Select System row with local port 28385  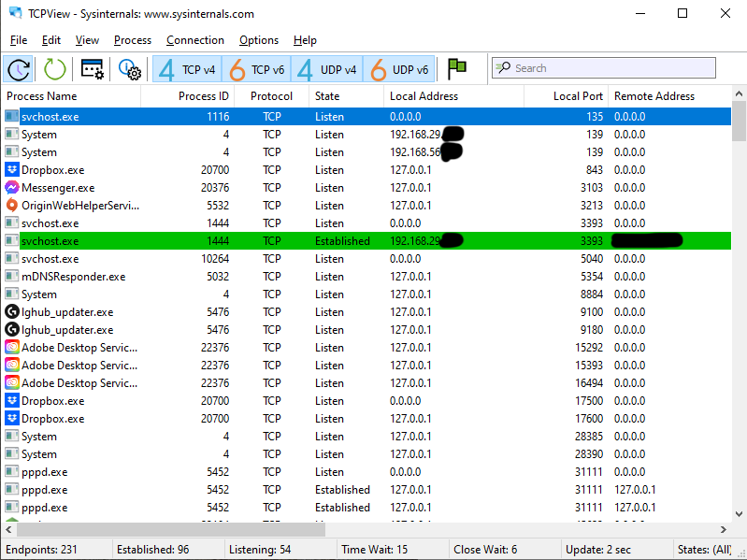tap(366, 437)
